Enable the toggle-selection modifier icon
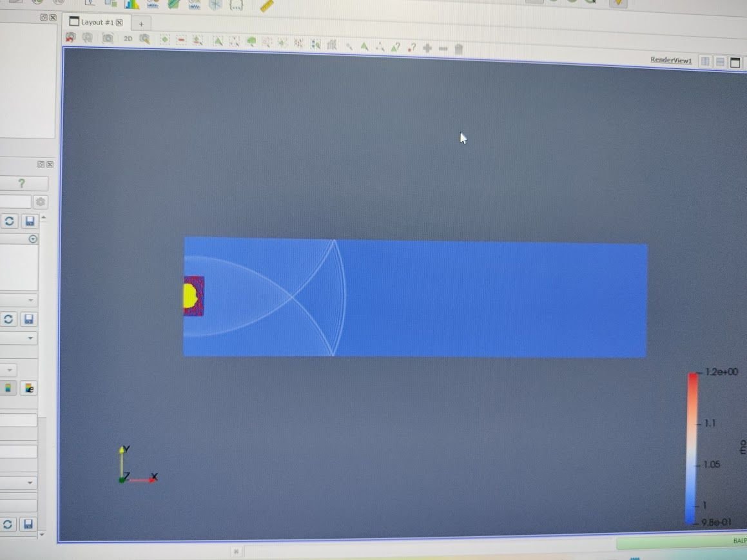The image size is (747, 560). [x=197, y=41]
